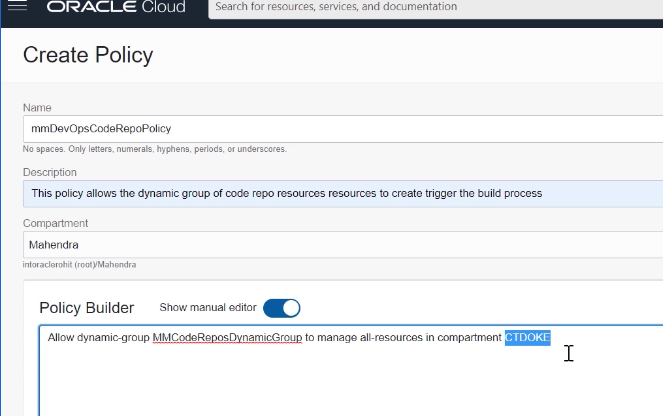Click into the Name field with mmDevOpsCodeRepoPolicy

click(340, 128)
